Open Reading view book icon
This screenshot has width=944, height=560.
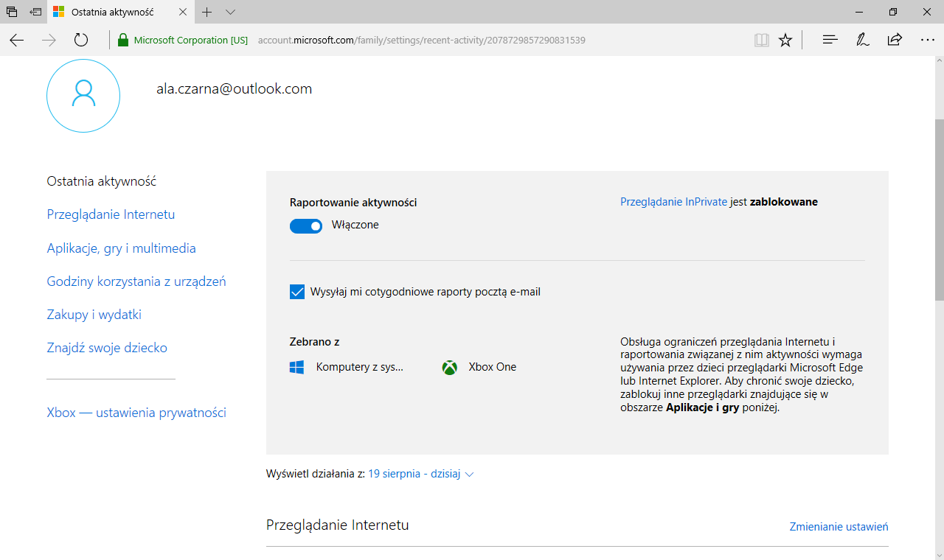(x=761, y=41)
